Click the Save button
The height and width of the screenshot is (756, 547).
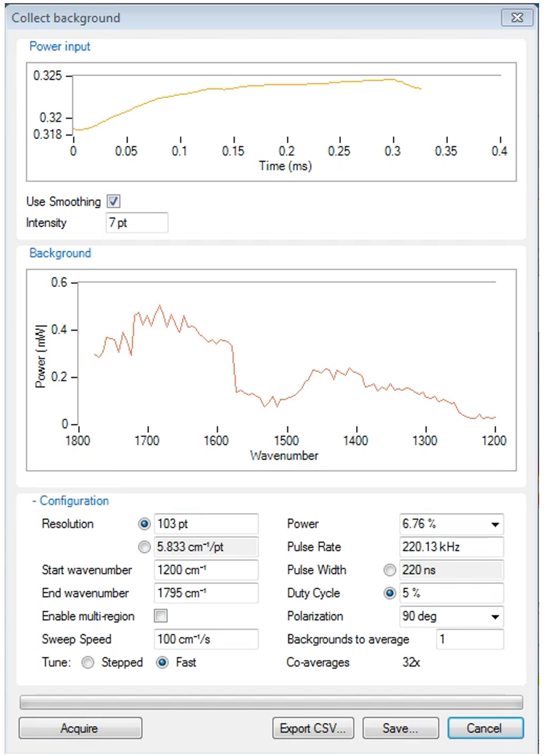[x=401, y=728]
